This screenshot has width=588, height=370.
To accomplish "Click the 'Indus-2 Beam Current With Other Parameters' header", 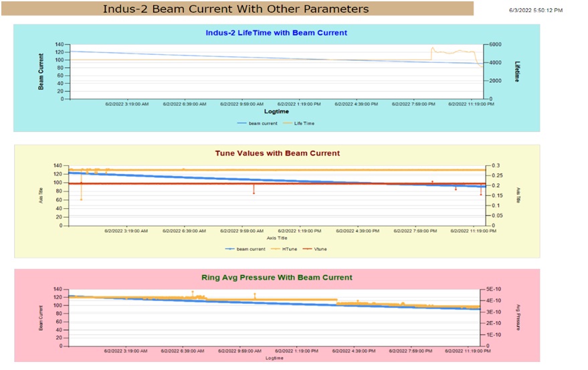I will 236,9.
